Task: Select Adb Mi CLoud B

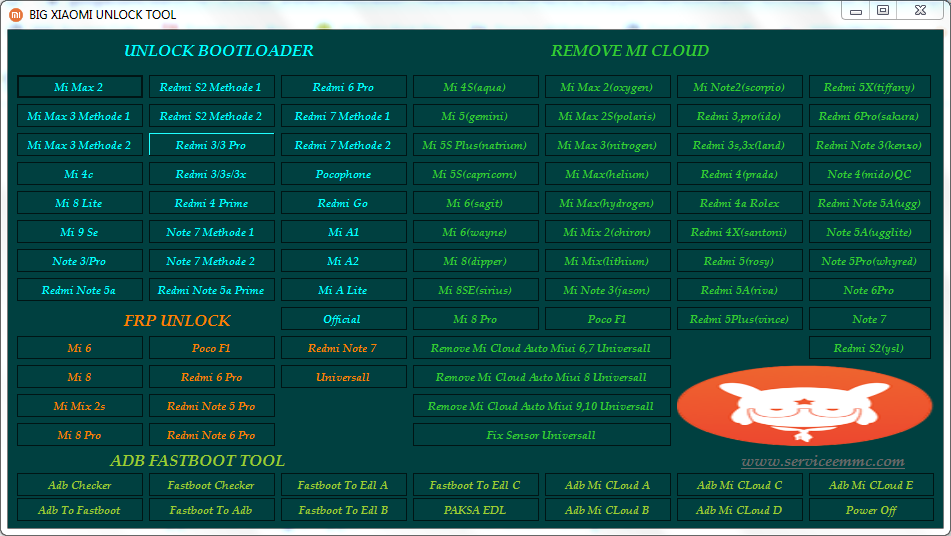Action: 608,510
